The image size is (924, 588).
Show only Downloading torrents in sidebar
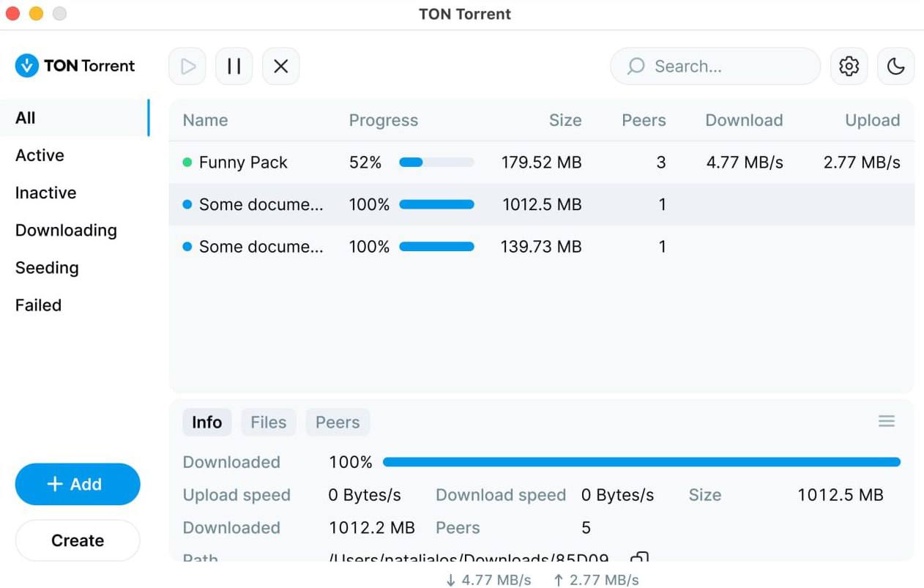pyautogui.click(x=66, y=231)
